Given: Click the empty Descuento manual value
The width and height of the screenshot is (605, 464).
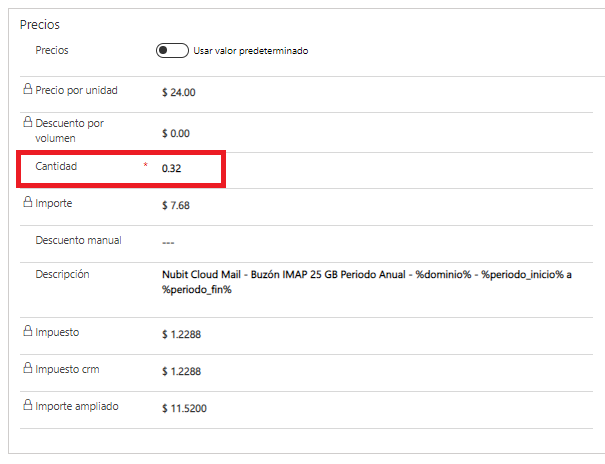Looking at the screenshot, I should (170, 242).
